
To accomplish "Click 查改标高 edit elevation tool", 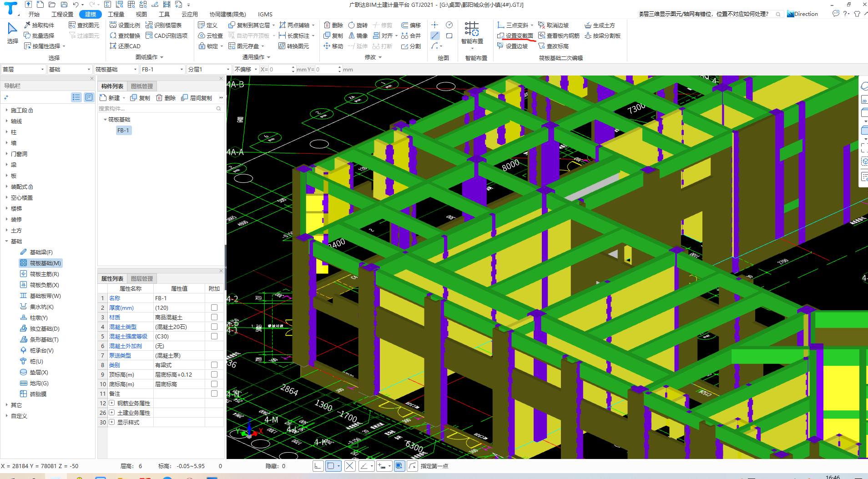I will 554,46.
